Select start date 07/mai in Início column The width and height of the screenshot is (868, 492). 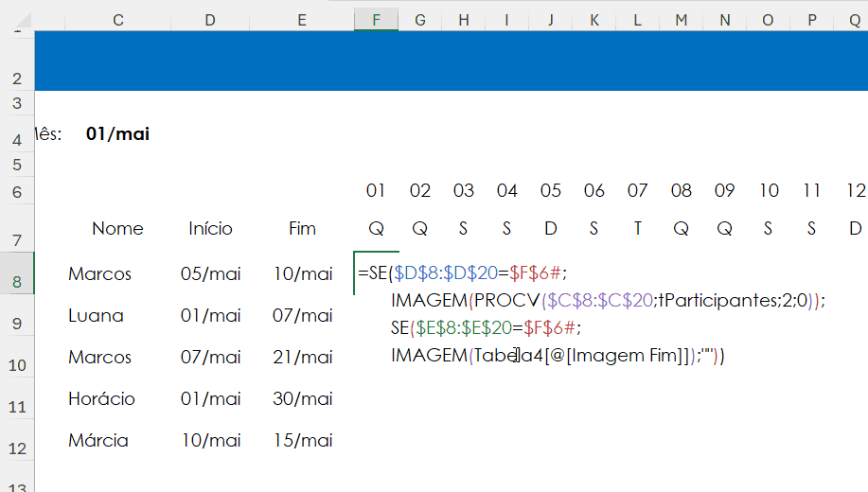(210, 357)
